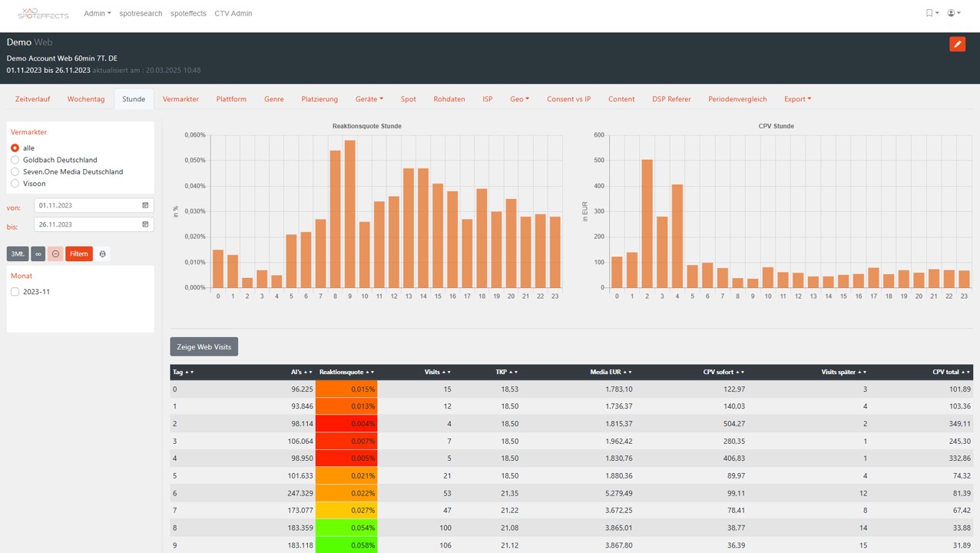Open the Periodenvergleich tab

point(737,99)
